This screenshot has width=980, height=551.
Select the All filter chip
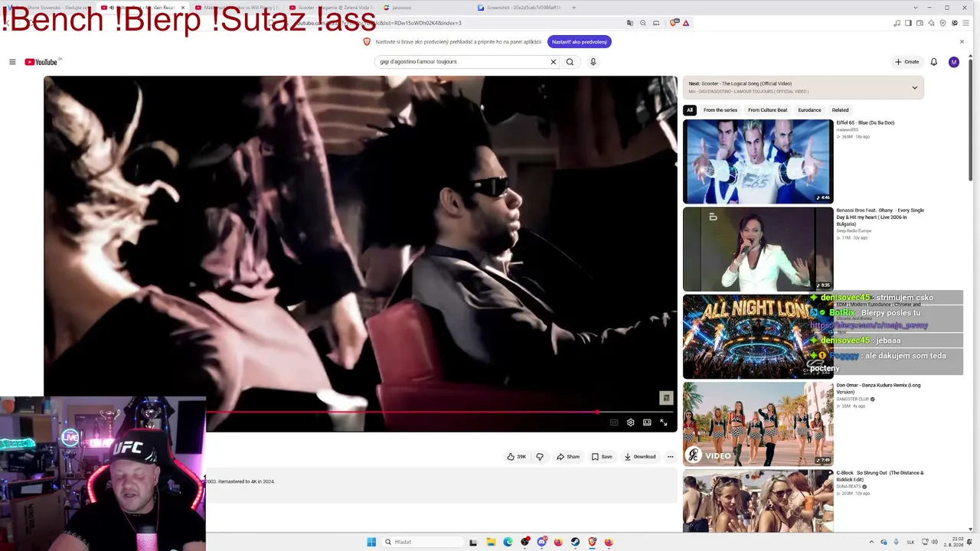[690, 110]
